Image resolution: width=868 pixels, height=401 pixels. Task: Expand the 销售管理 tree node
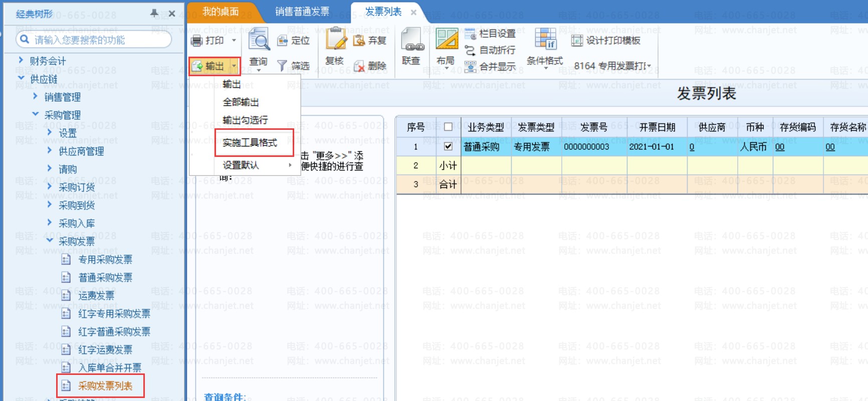tap(35, 96)
